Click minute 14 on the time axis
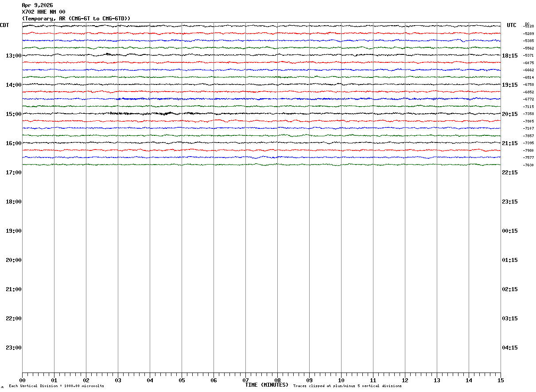 [x=469, y=380]
